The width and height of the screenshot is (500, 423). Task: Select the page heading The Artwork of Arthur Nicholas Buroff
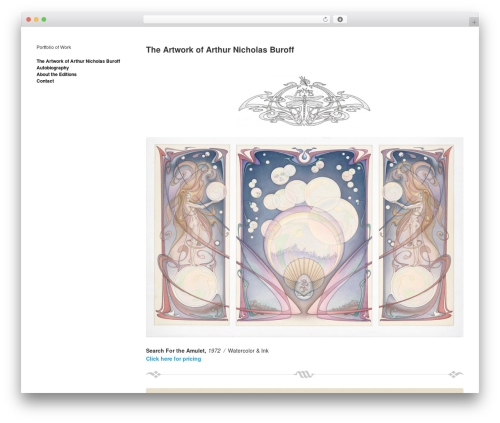point(220,50)
